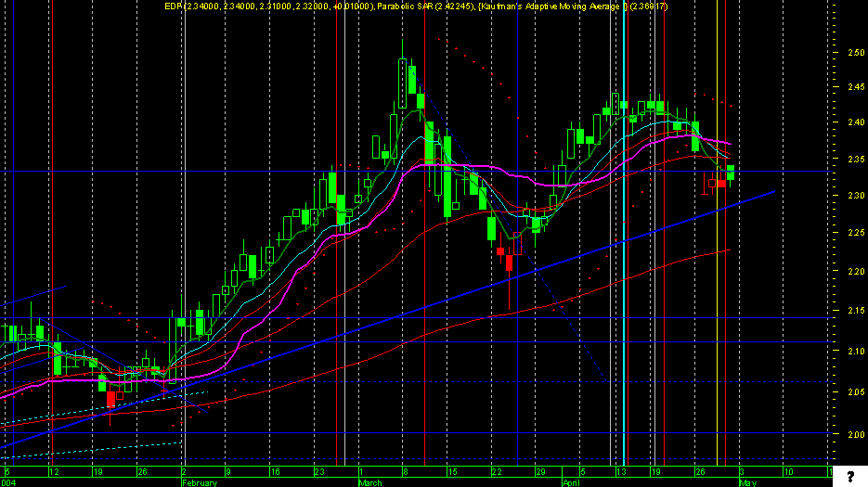Screen dimensions: 868x487
Task: Click the 22 date axis label
Action: 497,472
